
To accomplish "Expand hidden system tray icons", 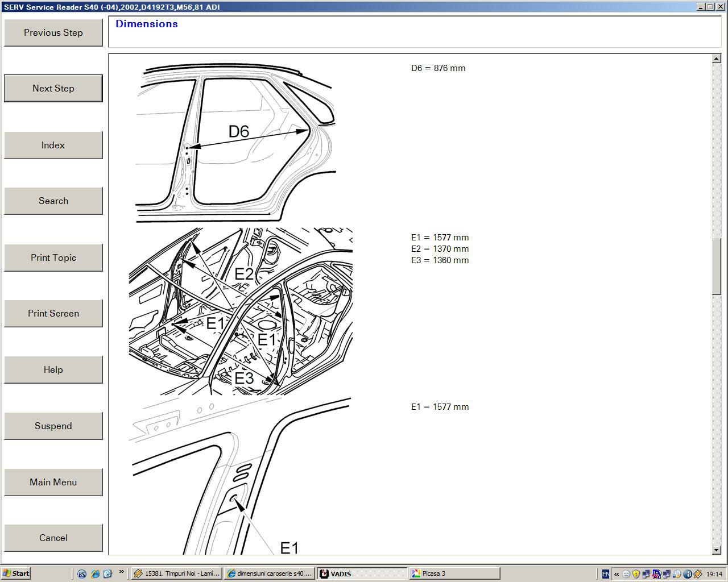I will [616, 574].
